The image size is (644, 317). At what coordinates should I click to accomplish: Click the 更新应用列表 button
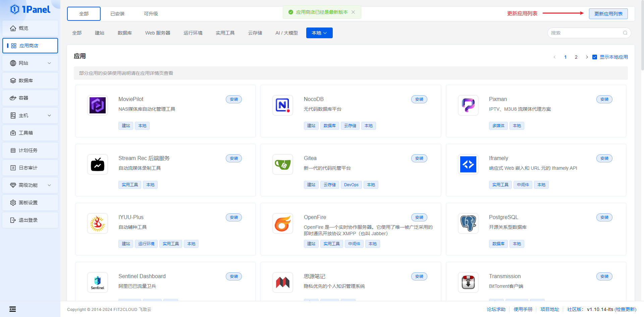pyautogui.click(x=608, y=14)
